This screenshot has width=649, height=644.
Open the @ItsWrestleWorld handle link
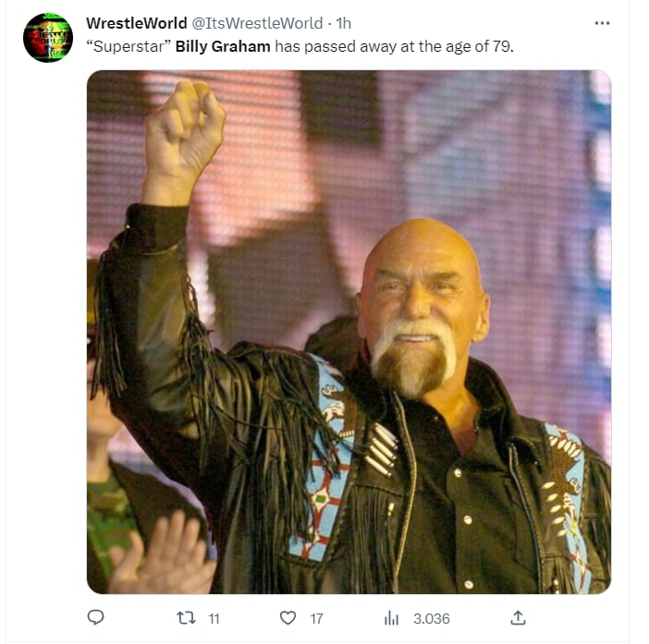click(x=257, y=23)
